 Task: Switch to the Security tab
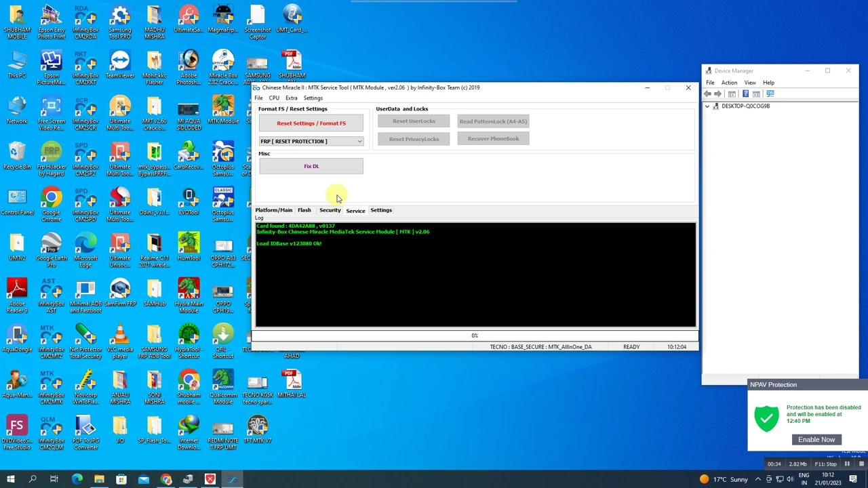click(x=330, y=210)
